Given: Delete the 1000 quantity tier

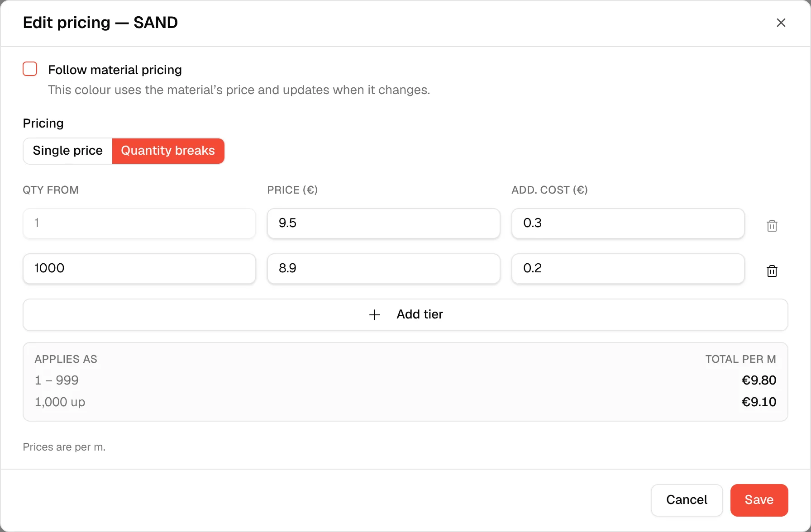Looking at the screenshot, I should click(772, 271).
